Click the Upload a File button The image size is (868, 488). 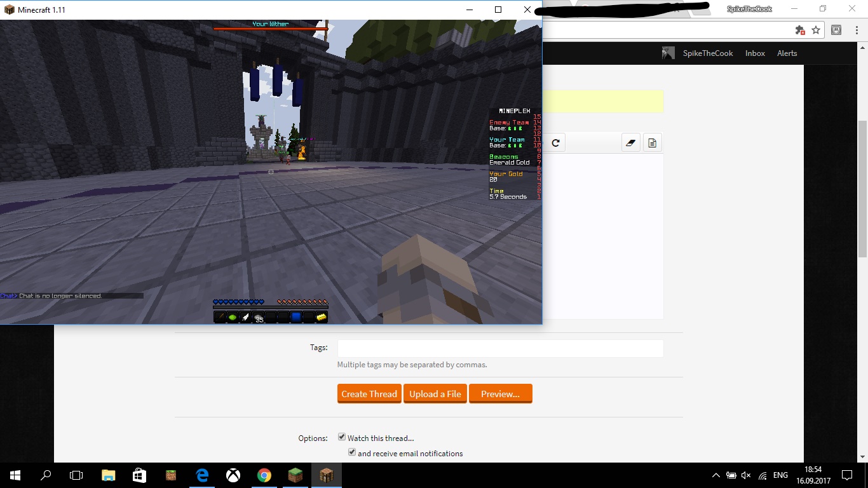[x=435, y=394]
